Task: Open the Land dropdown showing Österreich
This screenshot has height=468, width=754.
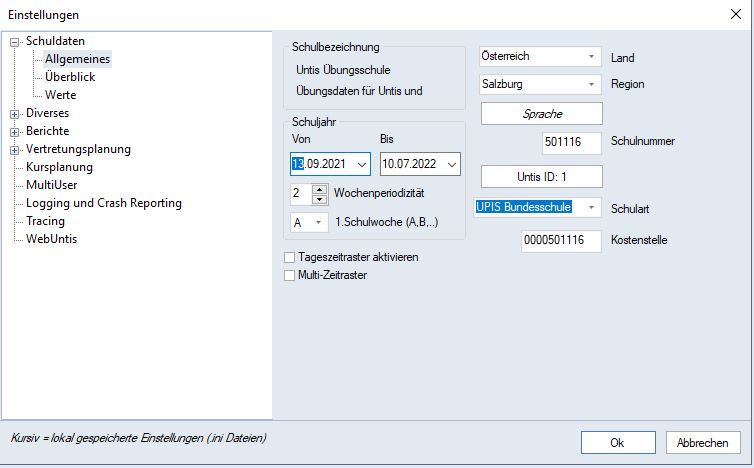Action: pos(591,58)
